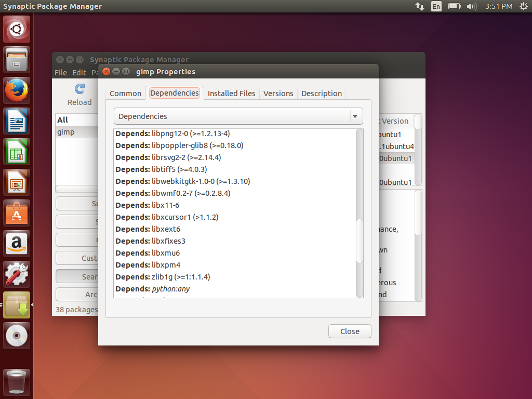Open the Edit menu in Synaptic

[x=79, y=73]
